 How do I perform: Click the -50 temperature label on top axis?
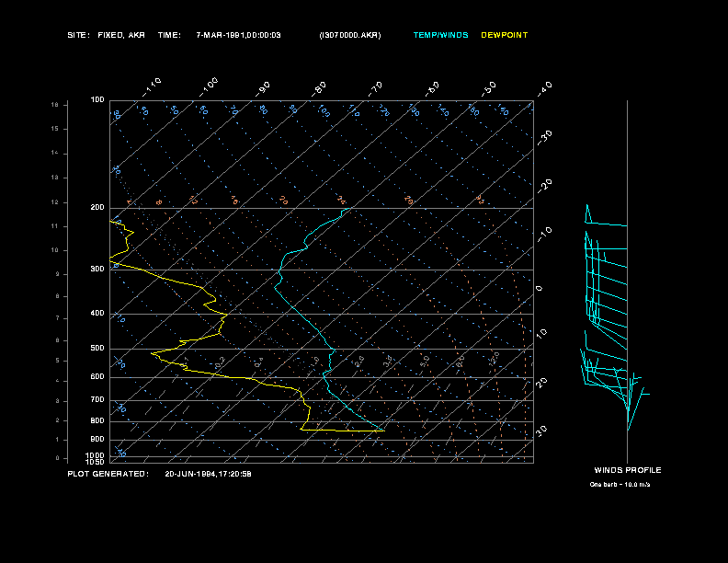[488, 88]
